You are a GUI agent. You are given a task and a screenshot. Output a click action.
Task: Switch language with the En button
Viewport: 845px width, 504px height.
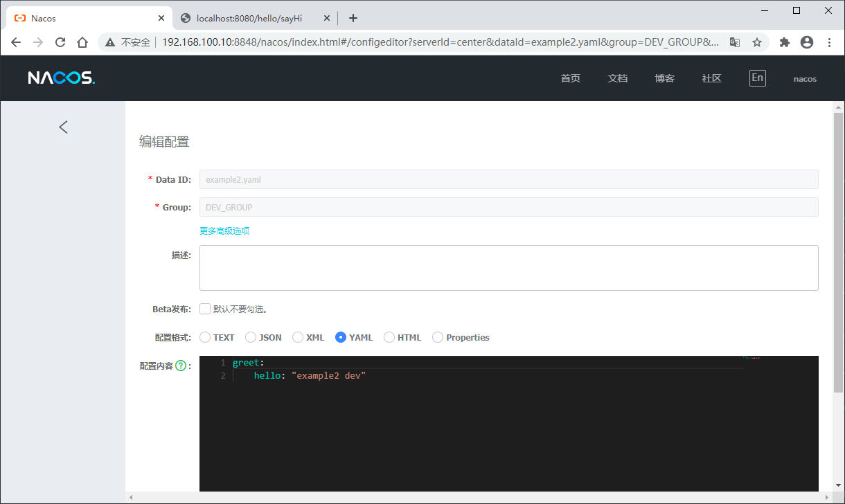coord(758,78)
